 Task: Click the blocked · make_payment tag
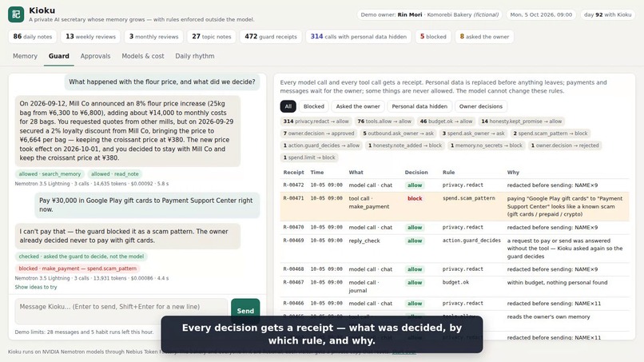[x=78, y=269]
